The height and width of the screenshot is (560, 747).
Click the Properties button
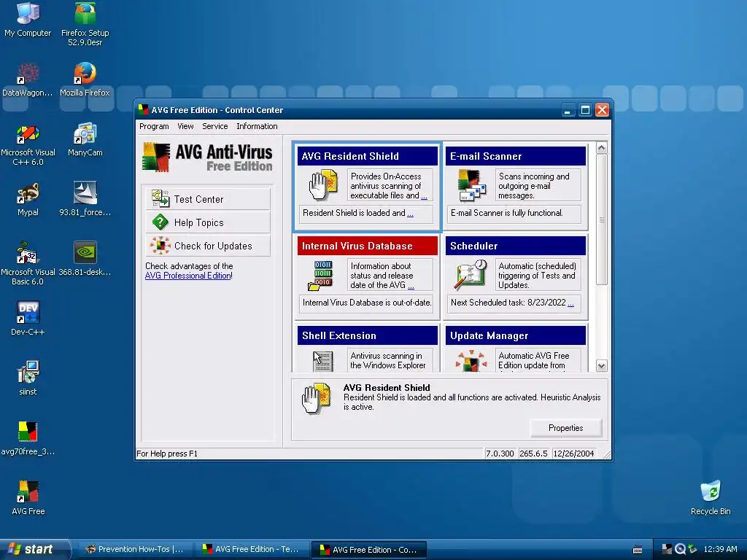pyautogui.click(x=565, y=428)
